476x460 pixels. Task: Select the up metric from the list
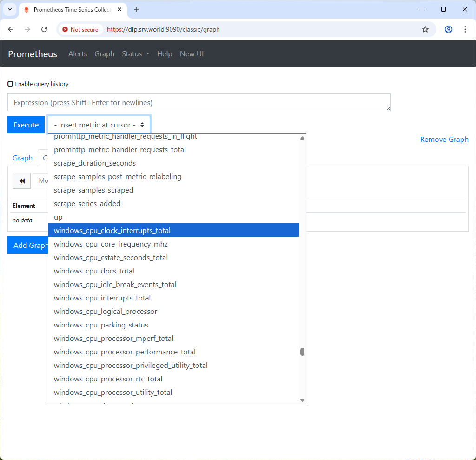pos(58,217)
